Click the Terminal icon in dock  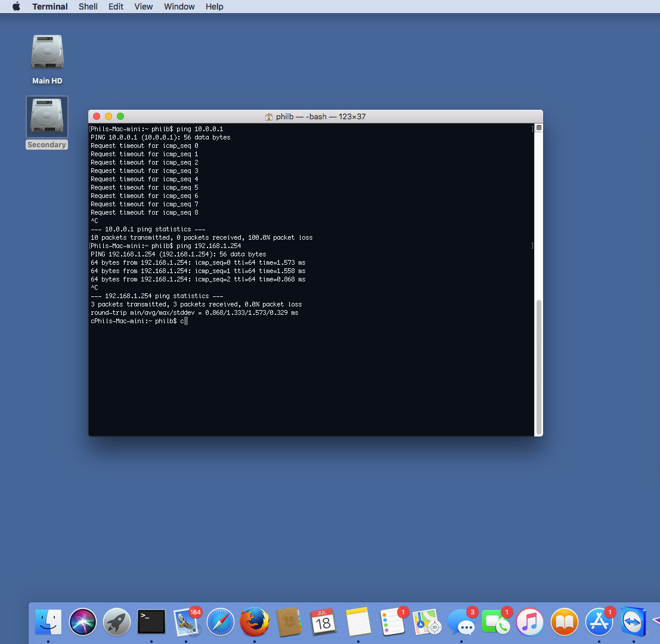coord(151,623)
